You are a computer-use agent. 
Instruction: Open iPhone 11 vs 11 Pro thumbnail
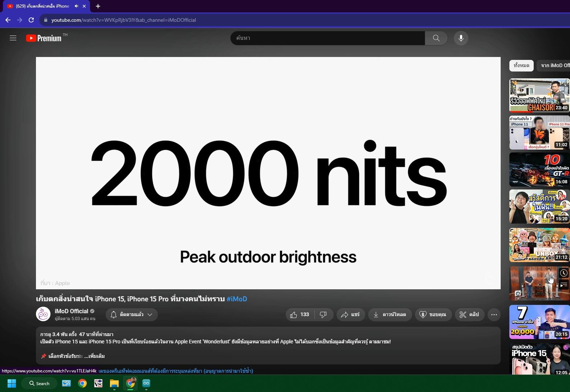pos(540,132)
